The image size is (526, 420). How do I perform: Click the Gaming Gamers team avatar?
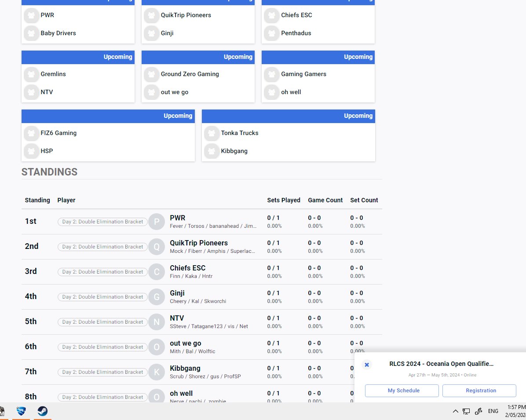[271, 74]
